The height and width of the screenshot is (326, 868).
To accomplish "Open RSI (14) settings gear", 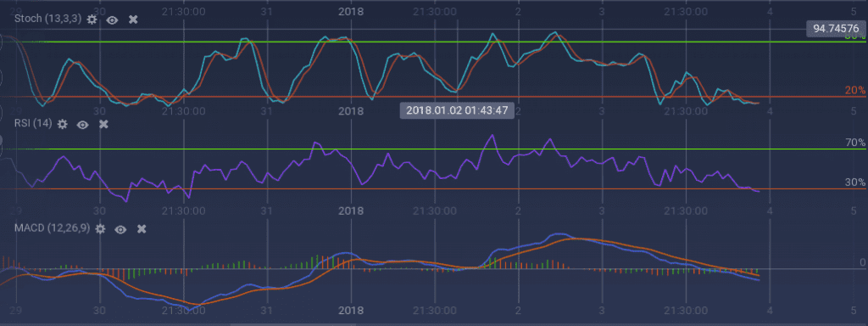I will pyautogui.click(x=63, y=124).
